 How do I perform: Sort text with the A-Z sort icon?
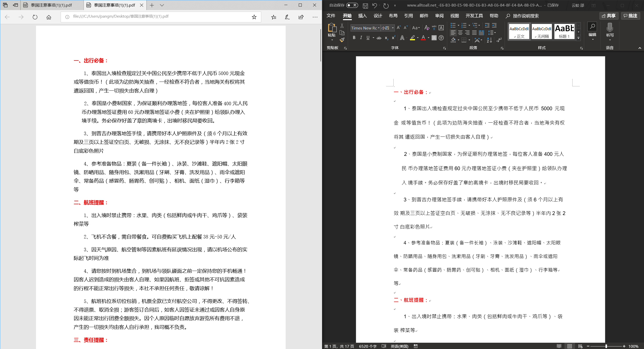tap(489, 40)
